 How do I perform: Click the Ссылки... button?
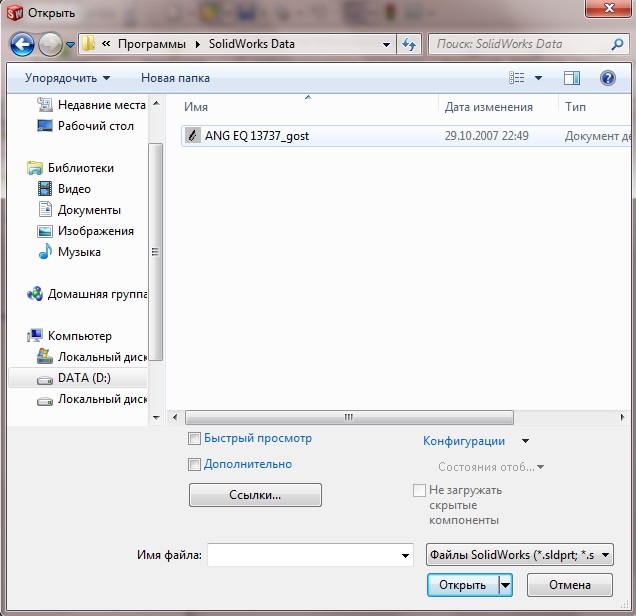pyautogui.click(x=255, y=495)
